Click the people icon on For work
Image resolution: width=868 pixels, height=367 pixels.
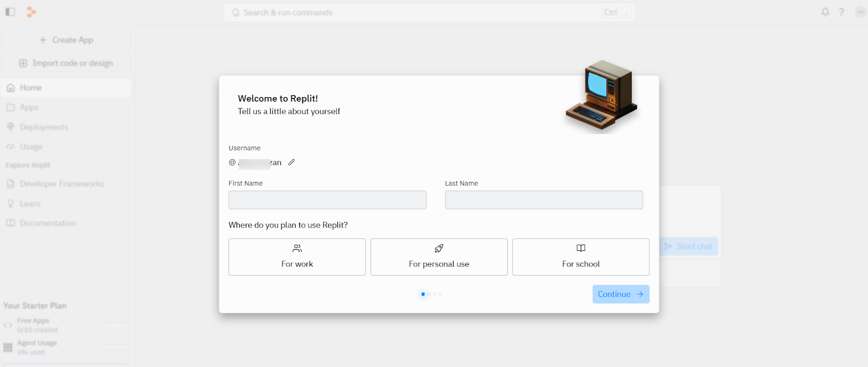coord(297,248)
